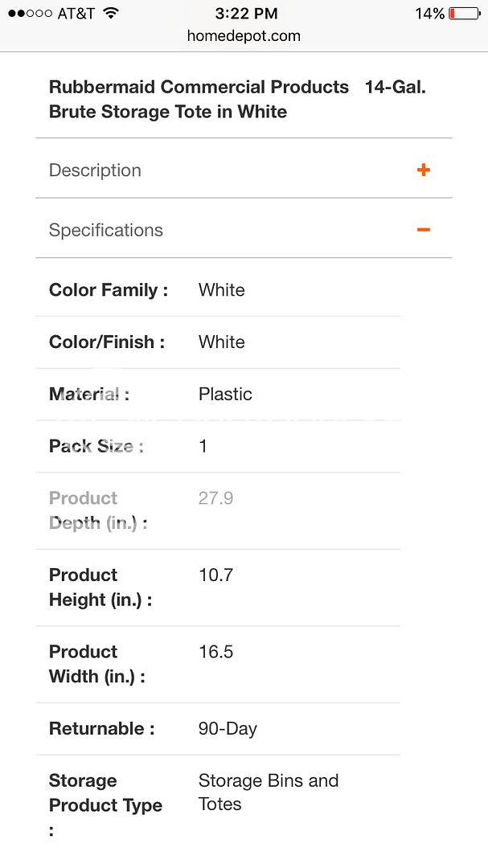Tap the 3:22 PM clock
Image resolution: width=488 pixels, height=868 pixels.
(247, 14)
